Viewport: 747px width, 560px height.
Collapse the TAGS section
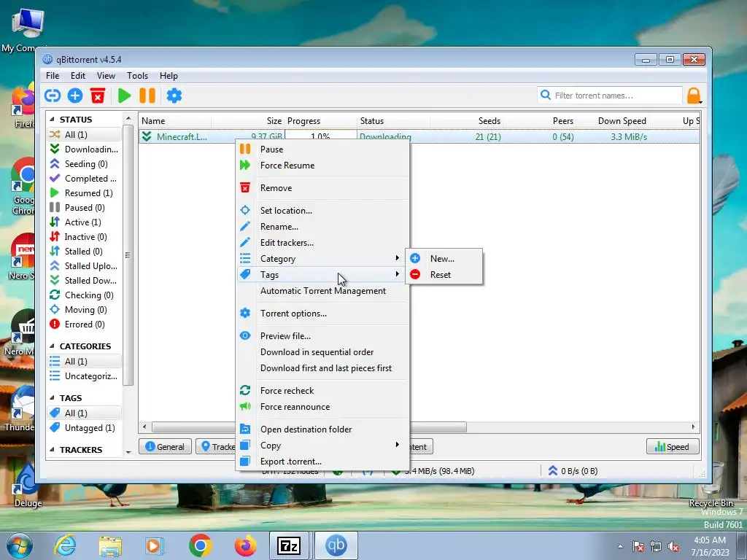click(52, 398)
